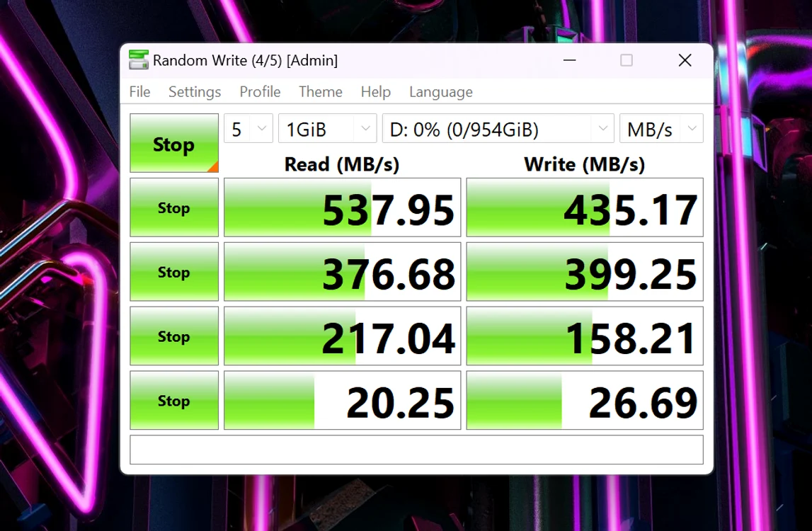
Task: Open the Theme menu
Action: (321, 92)
